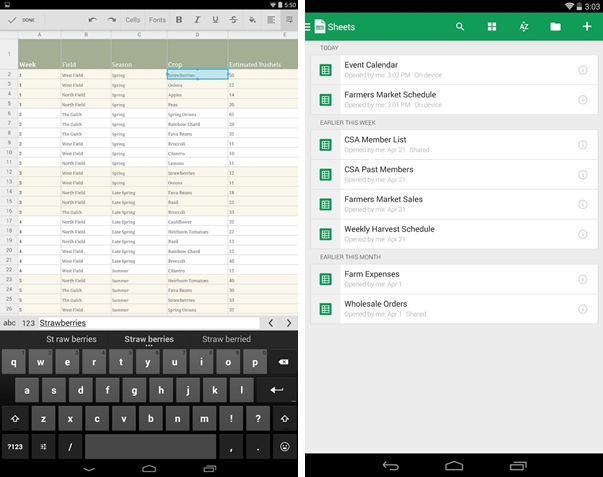Viewport: 603px width, 477px height.
Task: Tap the space bar
Action: pos(150,447)
